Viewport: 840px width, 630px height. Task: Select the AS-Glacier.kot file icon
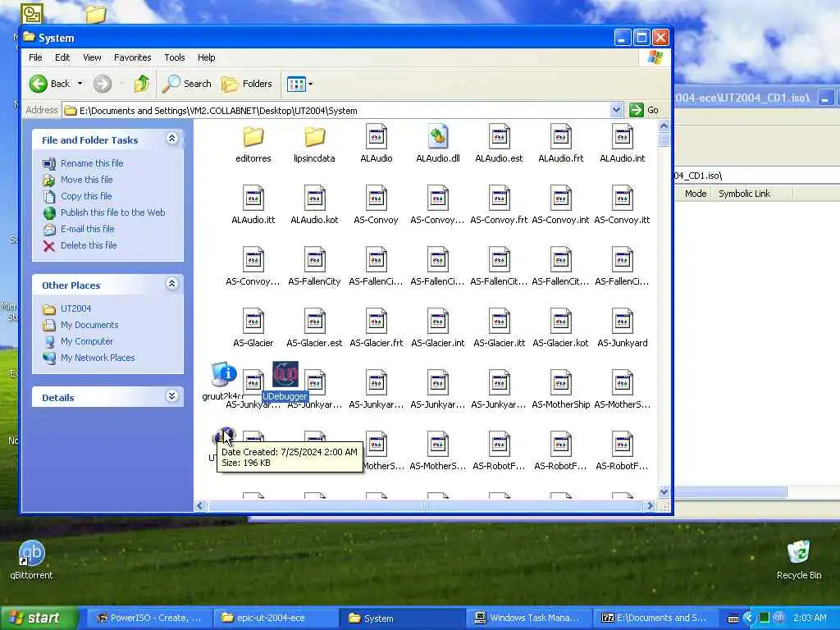[561, 322]
